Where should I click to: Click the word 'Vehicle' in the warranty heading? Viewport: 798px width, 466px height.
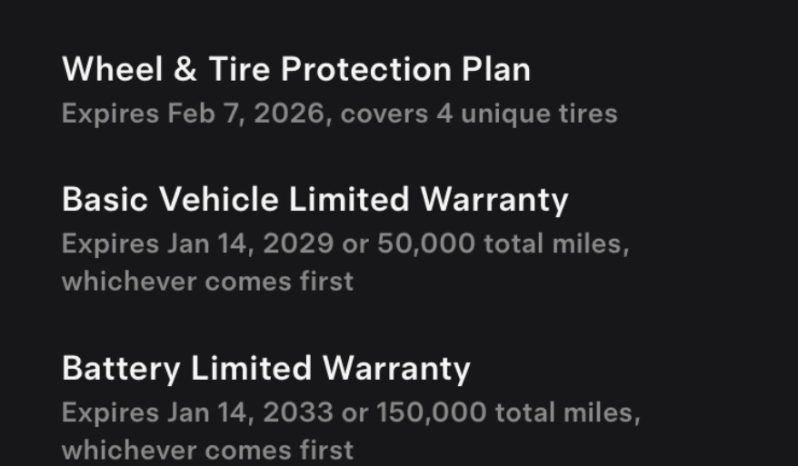(219, 199)
